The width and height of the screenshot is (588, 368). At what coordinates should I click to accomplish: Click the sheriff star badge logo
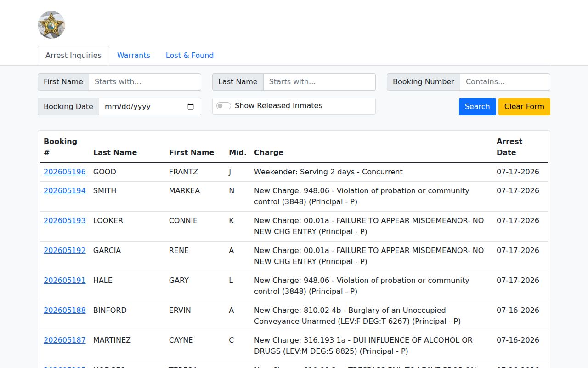tap(51, 25)
